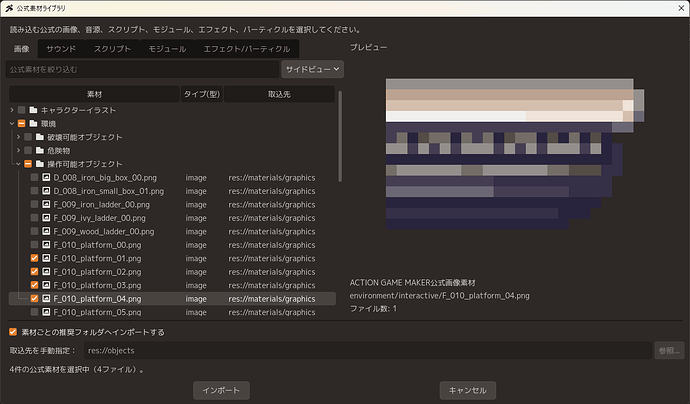Switch to the サウンド tab

tap(61, 49)
